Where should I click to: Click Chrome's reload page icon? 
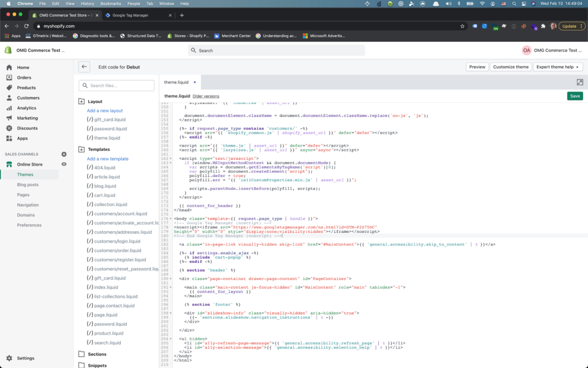pos(26,26)
